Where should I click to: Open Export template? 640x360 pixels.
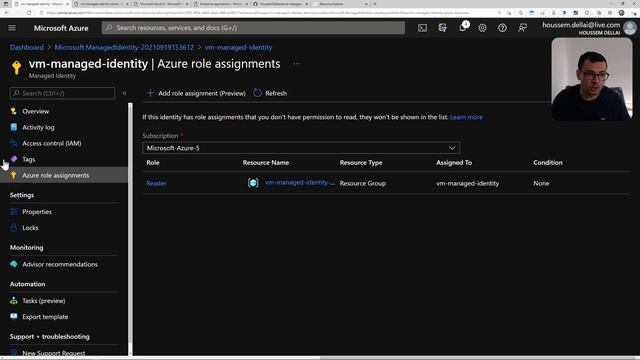(x=45, y=317)
